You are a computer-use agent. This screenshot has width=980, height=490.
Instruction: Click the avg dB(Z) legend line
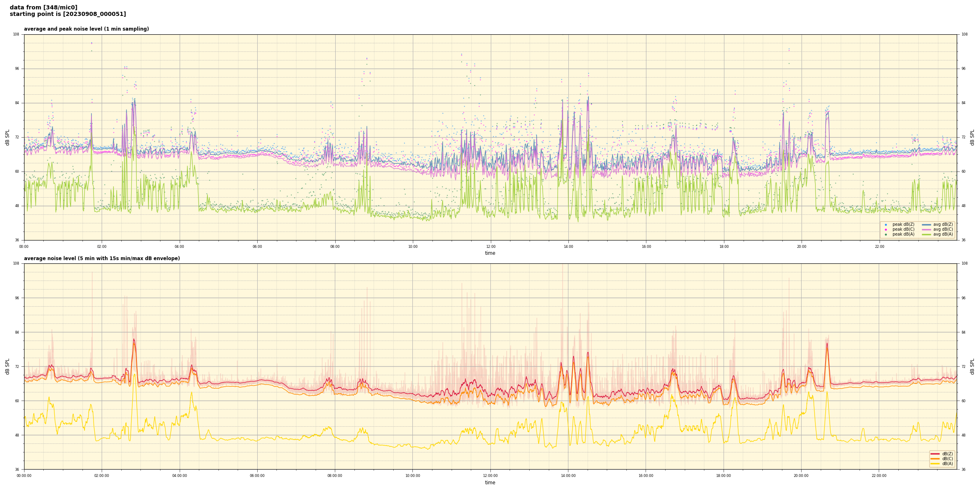pos(927,225)
